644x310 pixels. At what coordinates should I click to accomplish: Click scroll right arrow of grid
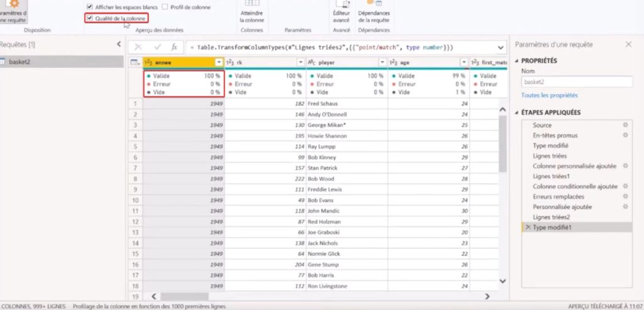pyautogui.click(x=487, y=296)
